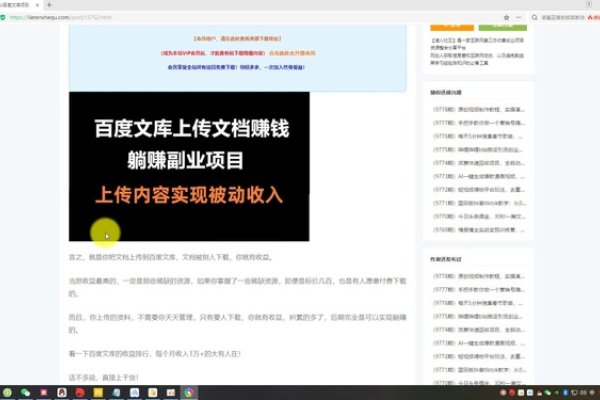This screenshot has height=400, width=600.
Task: Open post (9777期) in the upper sidebar list
Action: click(x=479, y=123)
